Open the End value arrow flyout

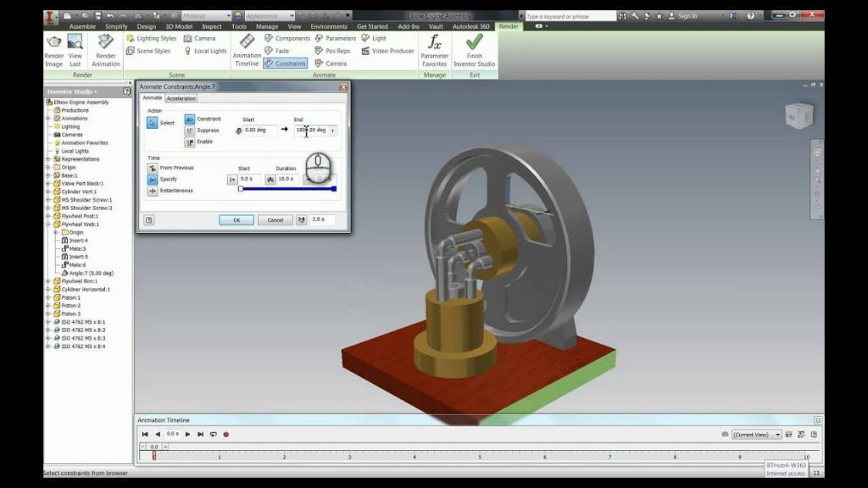point(332,130)
